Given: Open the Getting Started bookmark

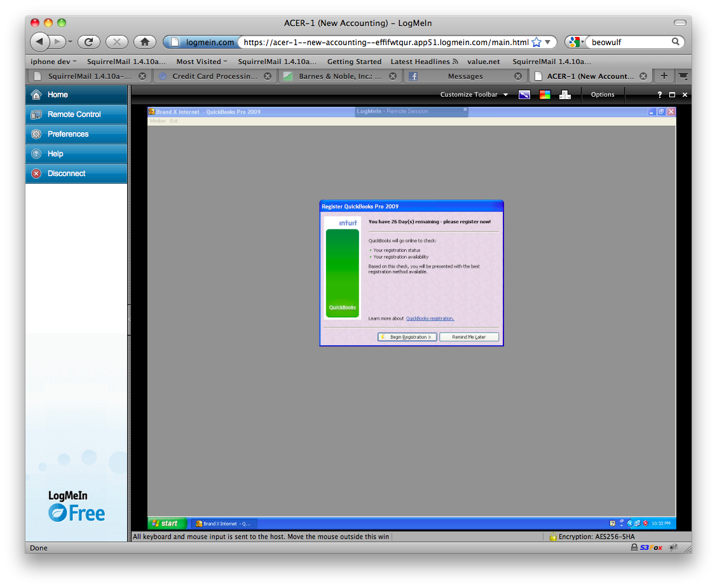Looking at the screenshot, I should click(x=354, y=61).
